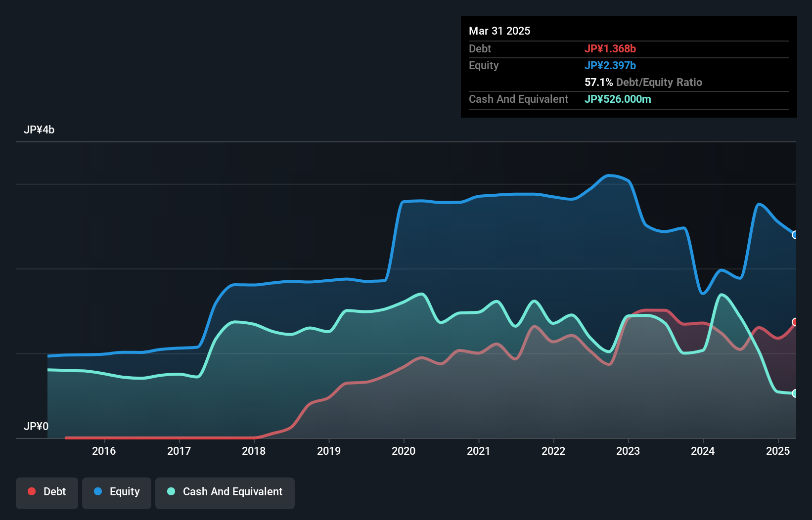Click the Debt row label in tooltip

tap(480, 48)
